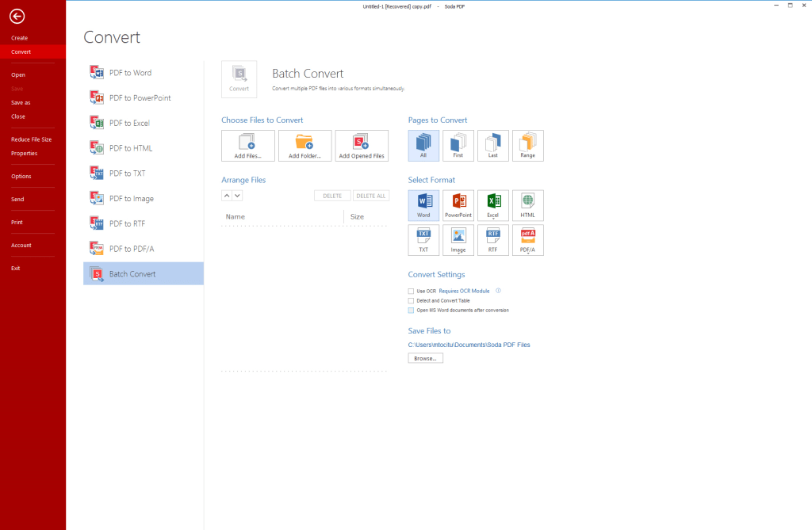Select HTML output format
812x530 pixels.
coord(527,205)
